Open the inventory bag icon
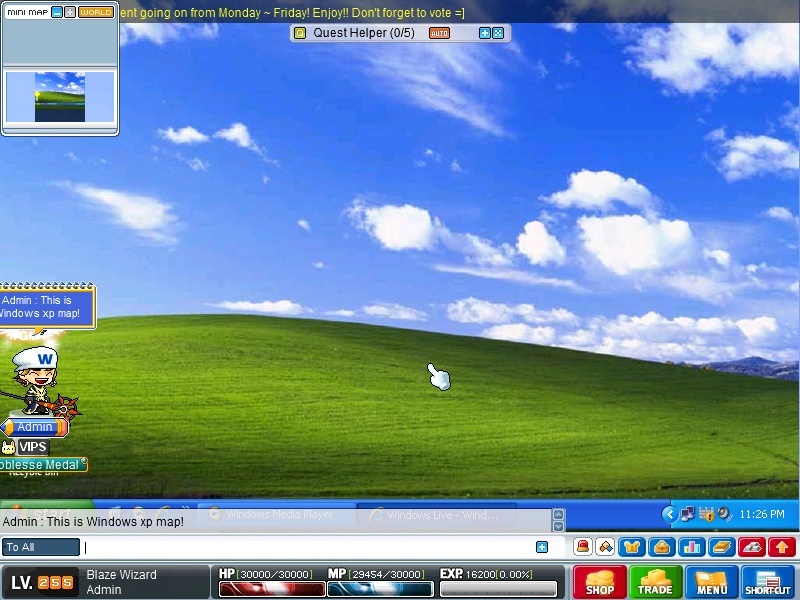The width and height of the screenshot is (800, 600). tap(662, 547)
